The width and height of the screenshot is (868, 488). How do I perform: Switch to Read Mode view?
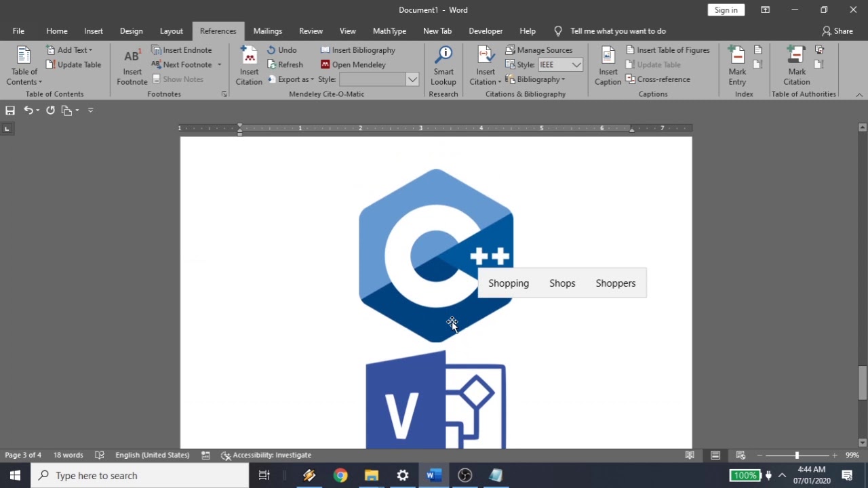pyautogui.click(x=690, y=455)
